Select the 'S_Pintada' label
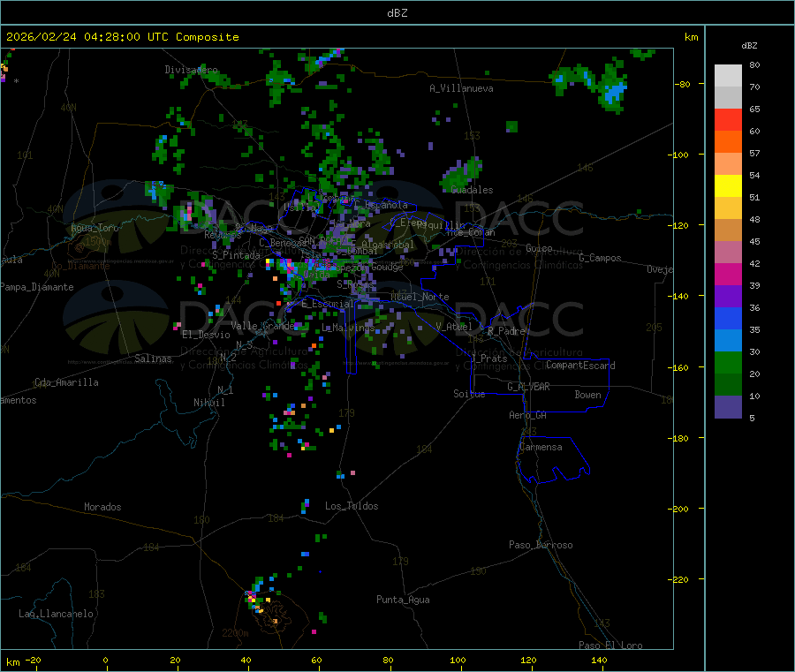Viewport: 795px width, 672px height. [236, 255]
